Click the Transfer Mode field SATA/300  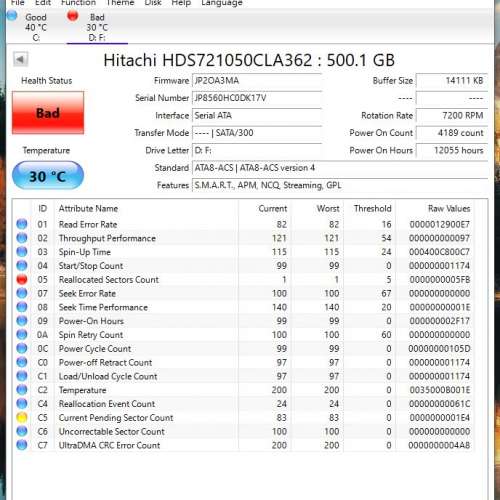(x=257, y=133)
